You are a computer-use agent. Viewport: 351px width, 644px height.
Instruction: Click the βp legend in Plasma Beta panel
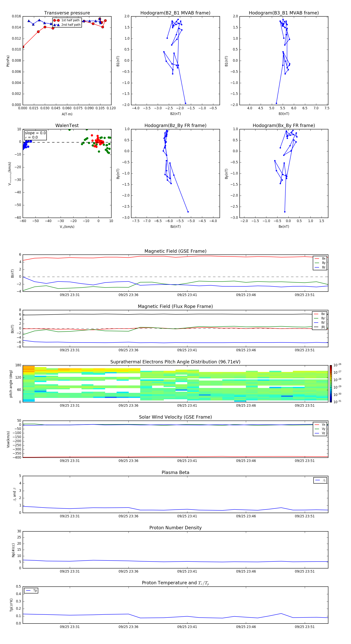pos(320,480)
